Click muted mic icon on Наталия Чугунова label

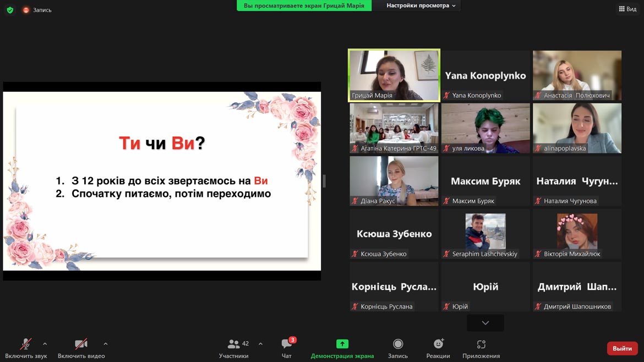tap(538, 201)
